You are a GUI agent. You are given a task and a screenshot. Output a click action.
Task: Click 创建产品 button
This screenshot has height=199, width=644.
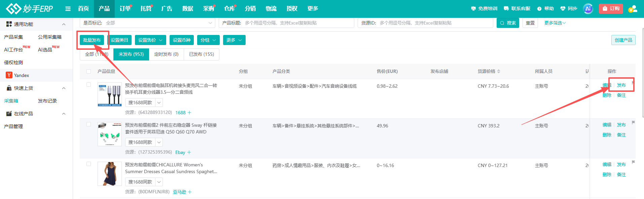tap(623, 40)
